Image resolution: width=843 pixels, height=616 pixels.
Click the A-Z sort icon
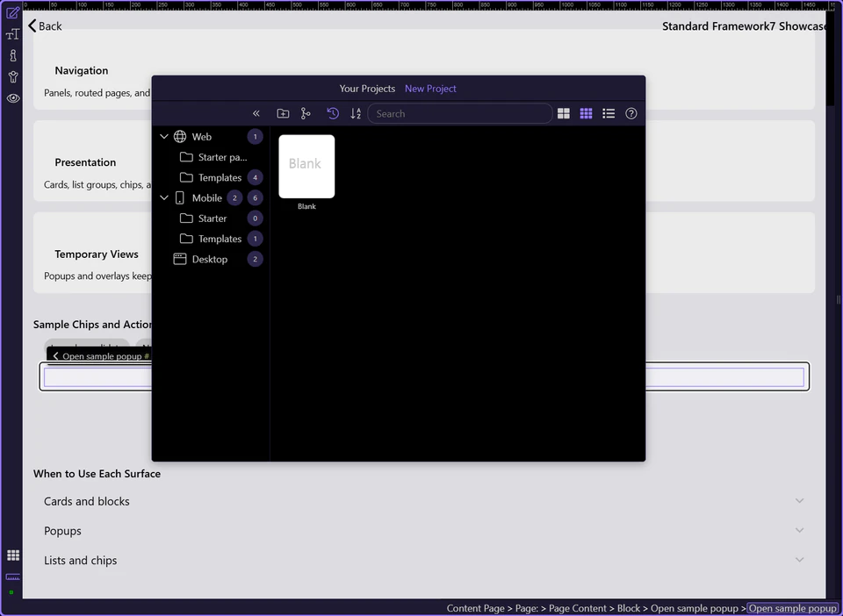point(356,113)
